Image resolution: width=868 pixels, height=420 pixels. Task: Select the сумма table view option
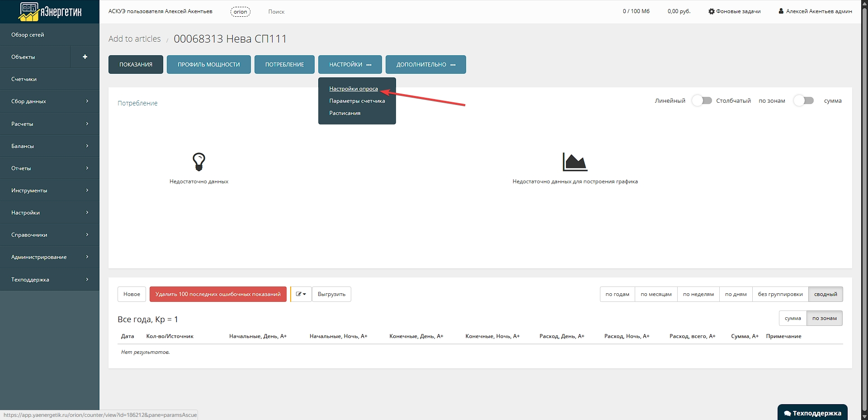(793, 318)
